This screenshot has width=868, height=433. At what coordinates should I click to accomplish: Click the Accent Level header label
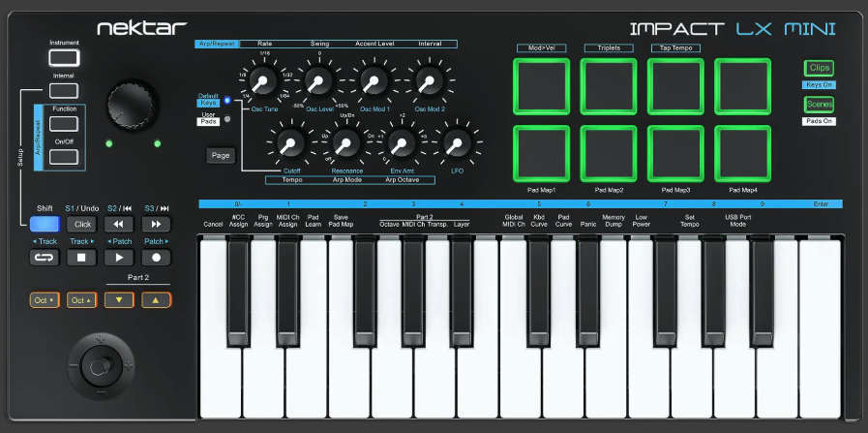(374, 44)
